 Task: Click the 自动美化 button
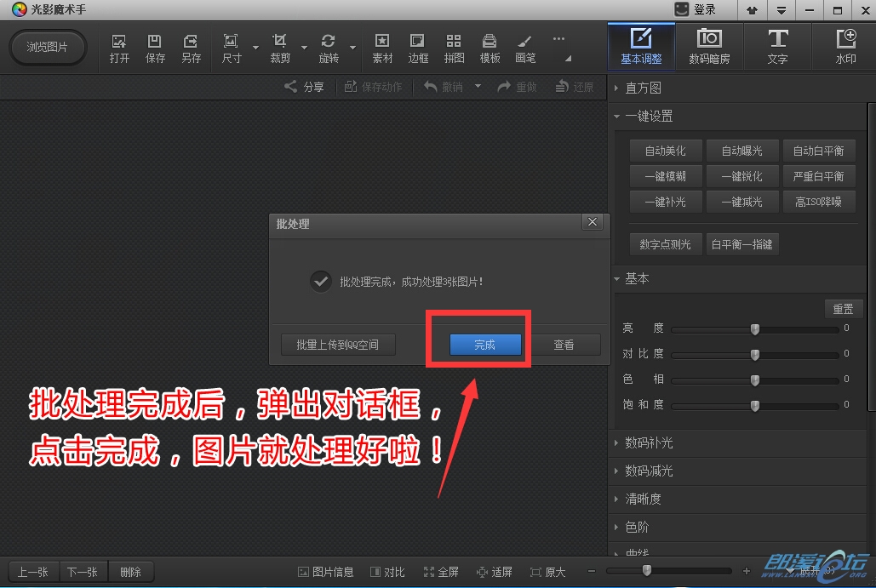click(x=665, y=151)
